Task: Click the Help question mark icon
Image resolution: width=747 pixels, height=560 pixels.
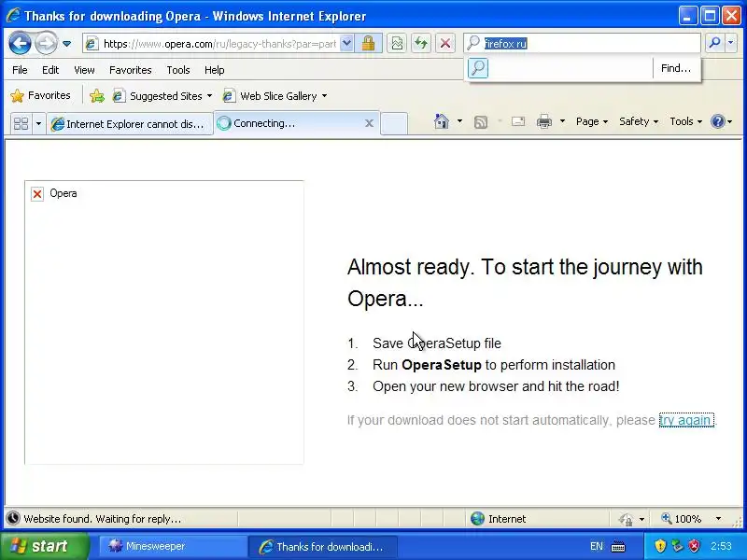Action: 717,121
